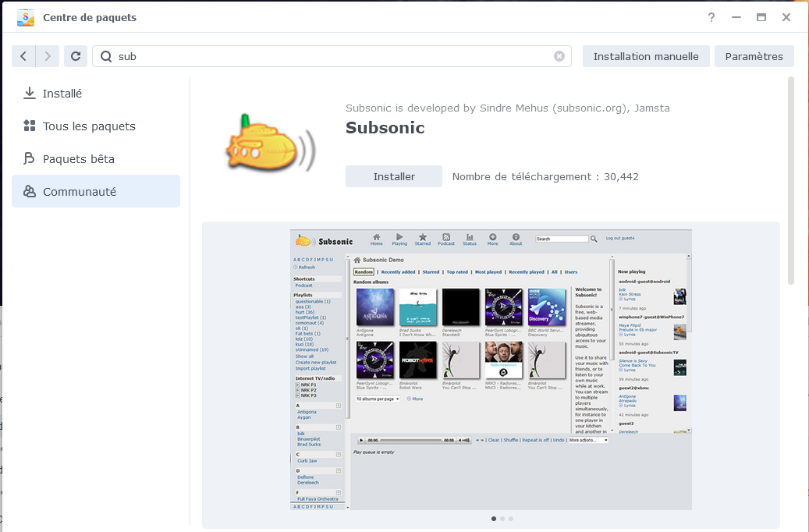Viewport: 809px width, 532px height.
Task: Close the Centre de paquets window
Action: [786, 17]
